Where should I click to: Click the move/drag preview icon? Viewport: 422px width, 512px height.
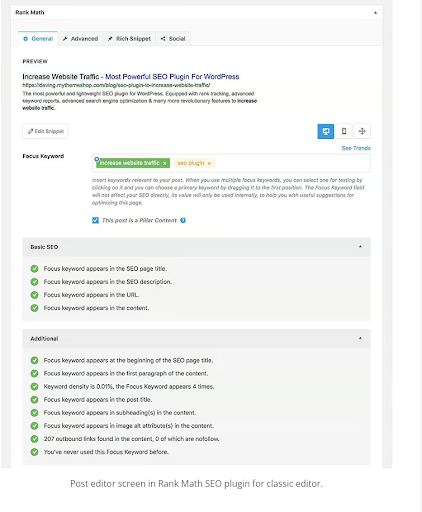[x=362, y=131]
